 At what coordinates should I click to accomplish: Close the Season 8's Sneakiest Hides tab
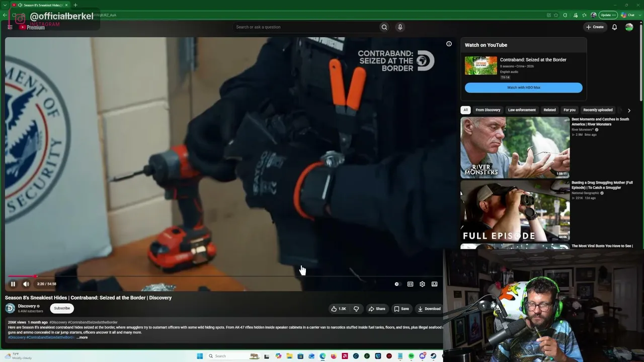pos(66,5)
